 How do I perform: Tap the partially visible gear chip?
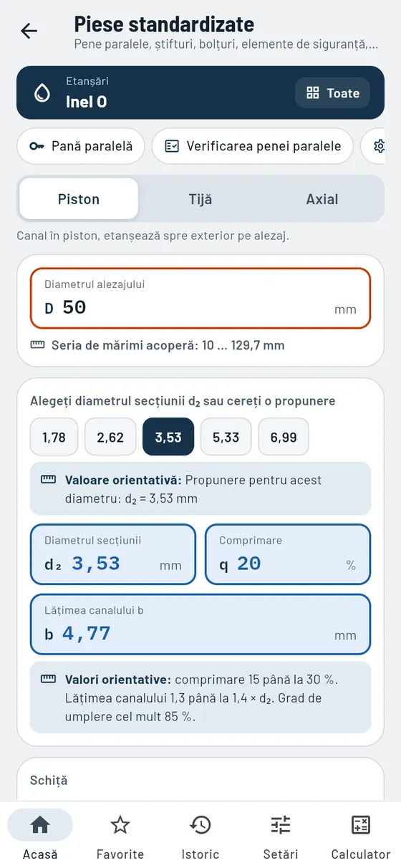[x=380, y=146]
